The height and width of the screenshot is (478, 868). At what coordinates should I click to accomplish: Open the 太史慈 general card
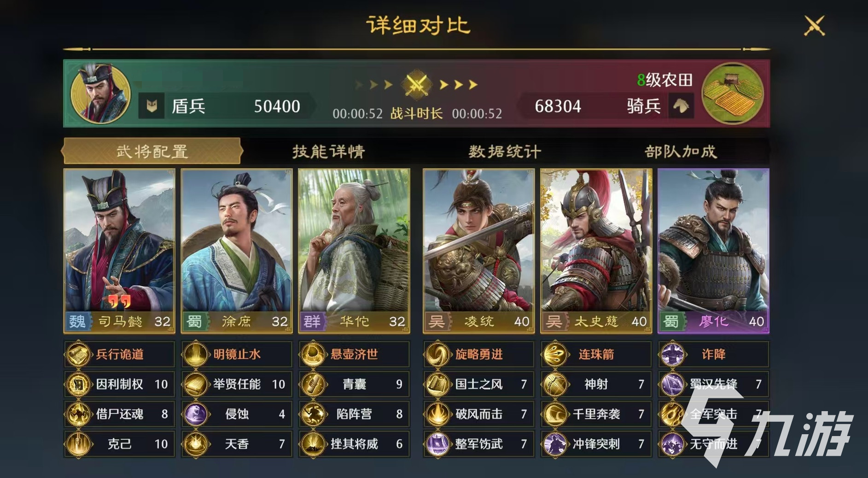coord(596,251)
